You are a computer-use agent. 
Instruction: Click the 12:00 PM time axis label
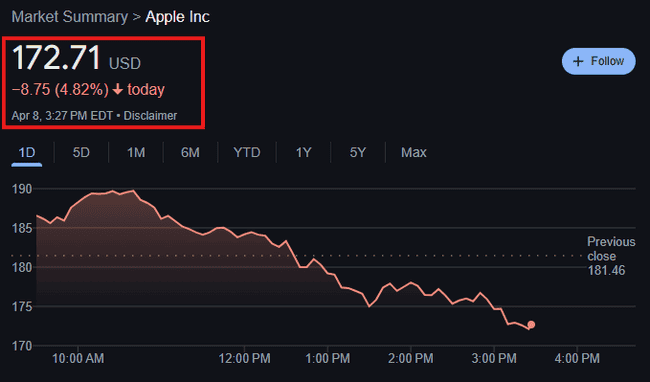pos(244,358)
